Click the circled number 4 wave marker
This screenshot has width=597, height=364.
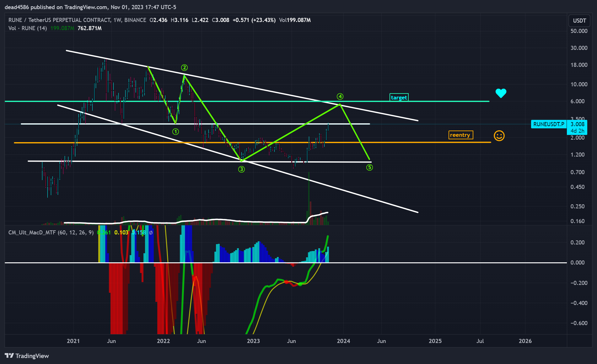pos(340,96)
